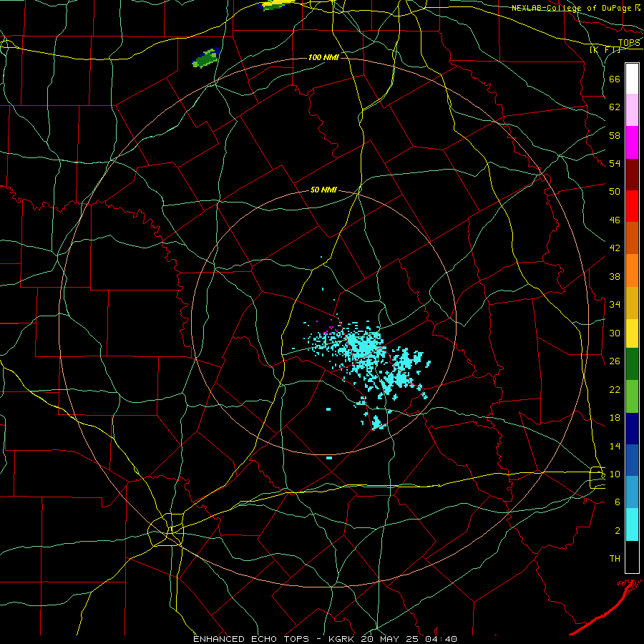Click the isolated cyan echo on the 50 NMI ring

329,457
